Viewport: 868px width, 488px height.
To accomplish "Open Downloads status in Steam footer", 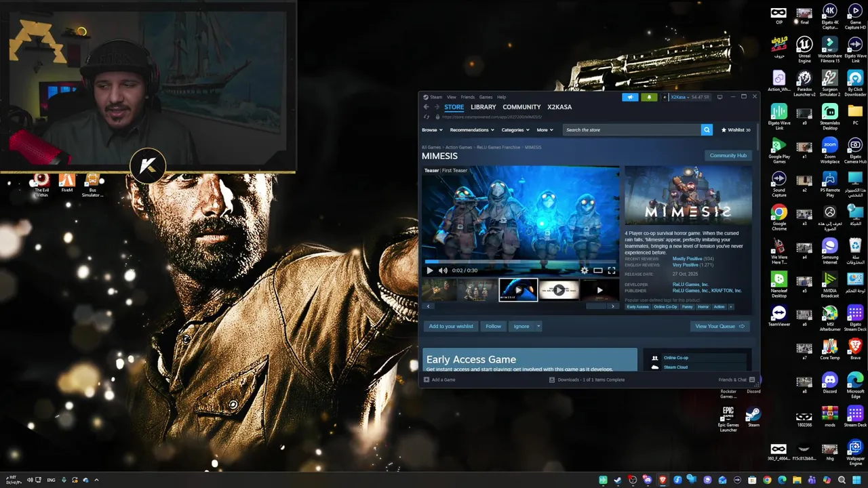I will [x=587, y=380].
